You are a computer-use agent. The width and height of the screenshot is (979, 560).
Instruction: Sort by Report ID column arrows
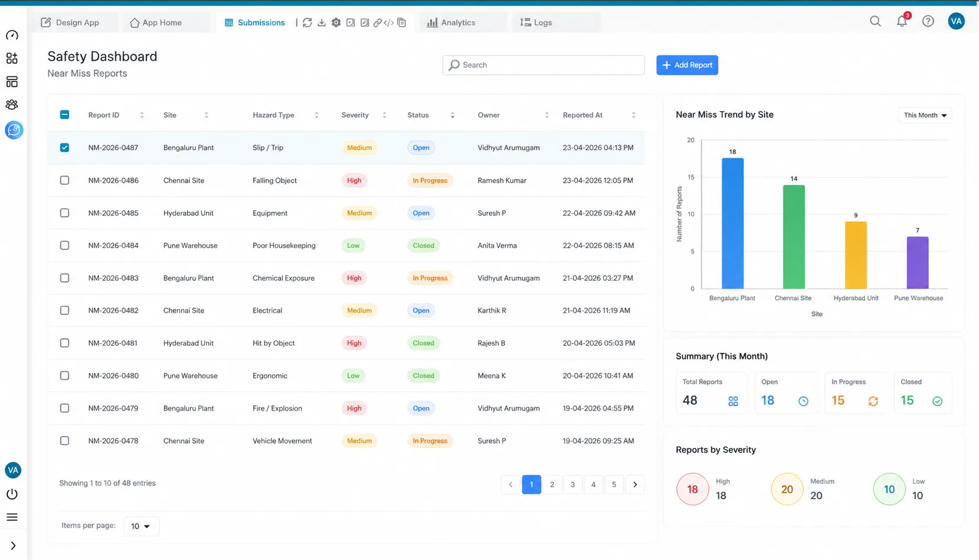[142, 115]
